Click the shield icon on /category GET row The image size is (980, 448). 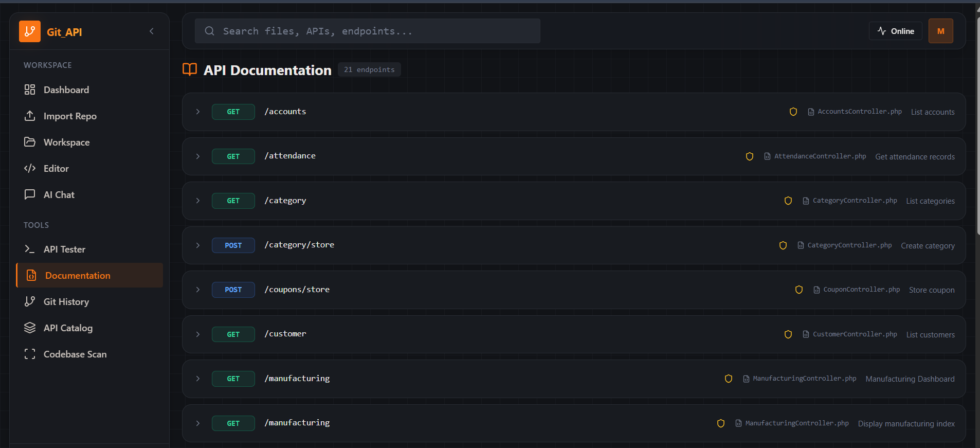[x=788, y=201]
